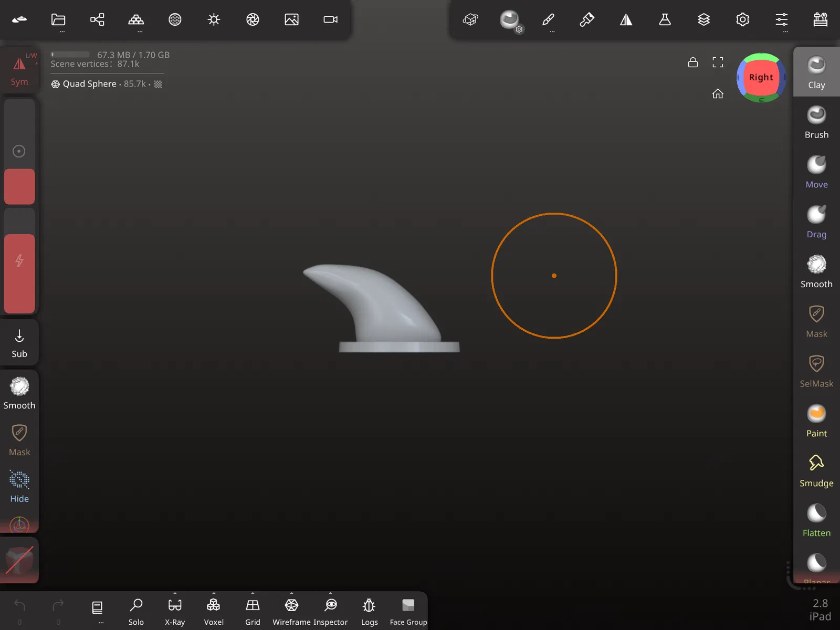This screenshot has width=840, height=630.
Task: Adjust the red intensity slider
Action: coord(19,260)
